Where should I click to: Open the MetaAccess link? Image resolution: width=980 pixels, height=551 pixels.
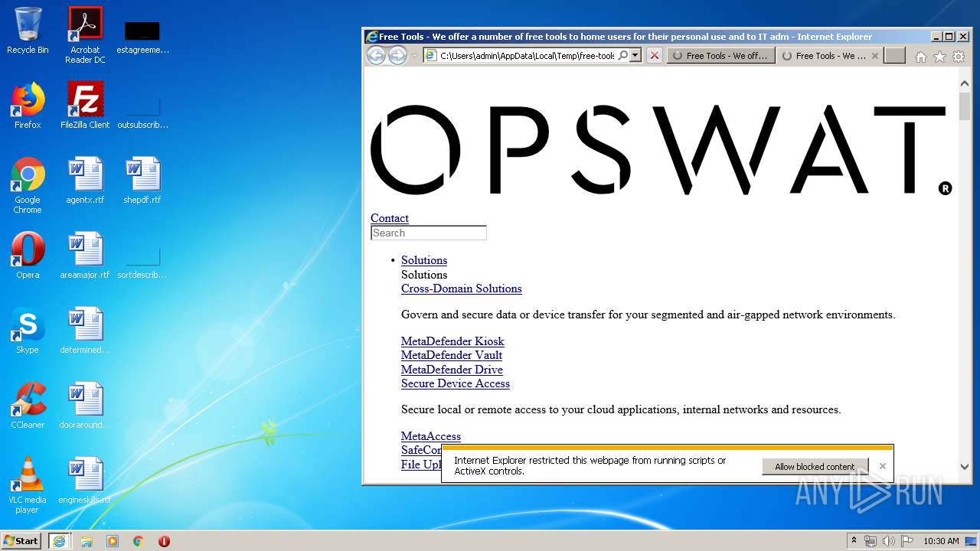pos(431,436)
